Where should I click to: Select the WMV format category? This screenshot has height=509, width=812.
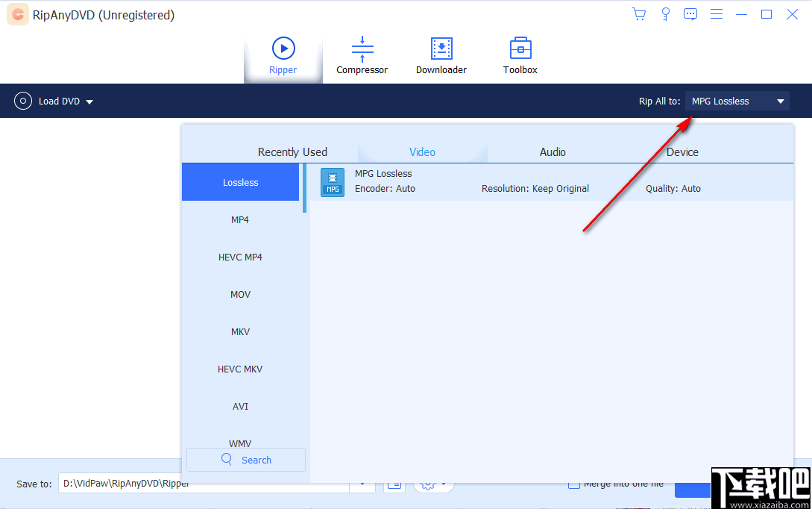[240, 443]
